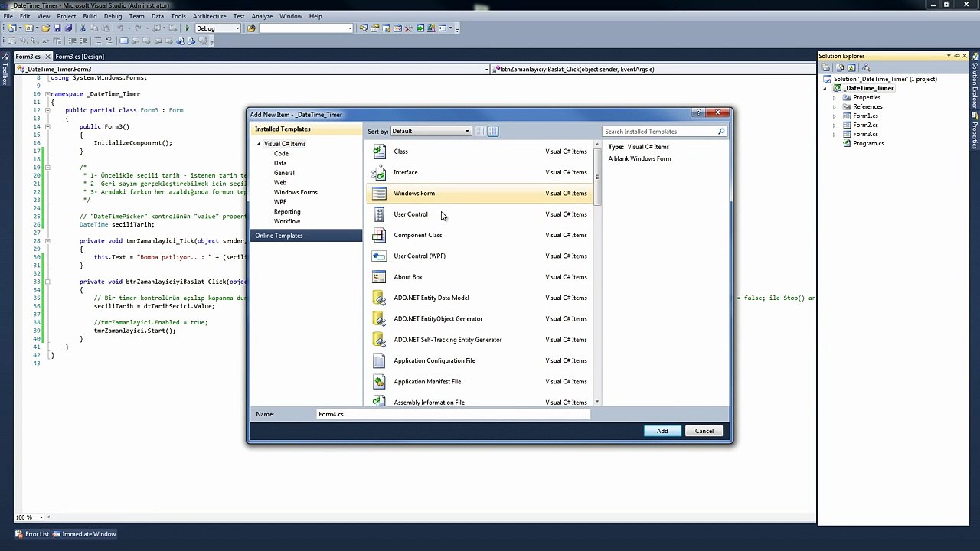Select the Reporting template category
The height and width of the screenshot is (551, 980).
point(287,212)
